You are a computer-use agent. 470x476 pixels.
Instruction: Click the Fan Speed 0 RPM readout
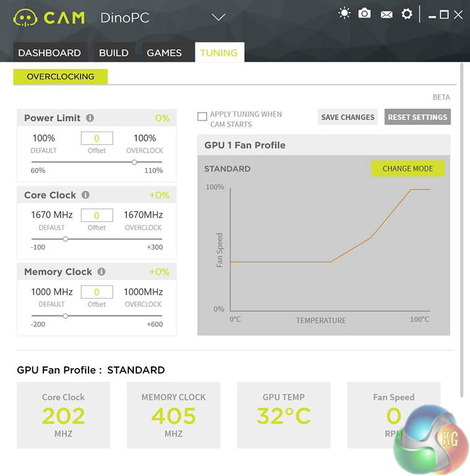click(x=394, y=415)
